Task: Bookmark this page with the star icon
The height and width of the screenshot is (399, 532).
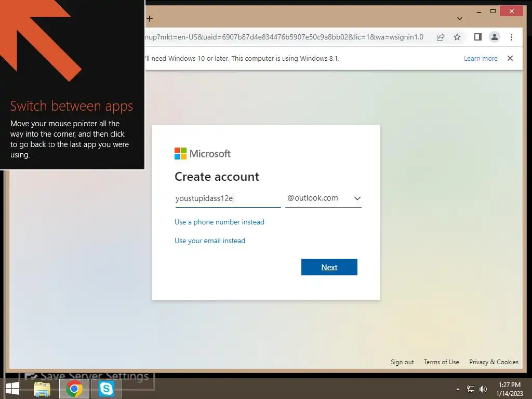Action: (x=457, y=37)
